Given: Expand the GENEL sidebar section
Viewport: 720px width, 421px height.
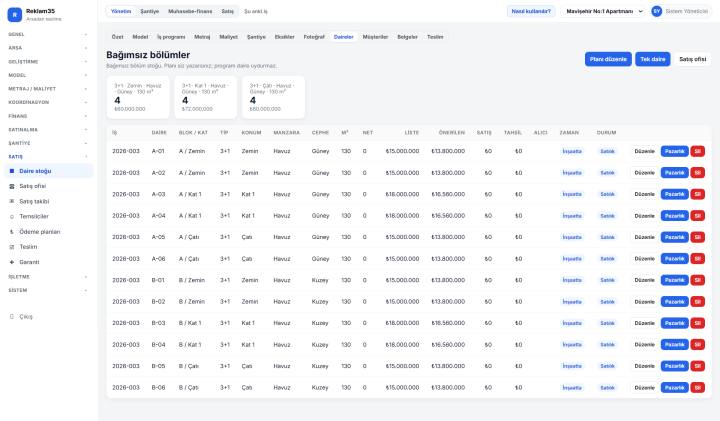Looking at the screenshot, I should [x=48, y=34].
